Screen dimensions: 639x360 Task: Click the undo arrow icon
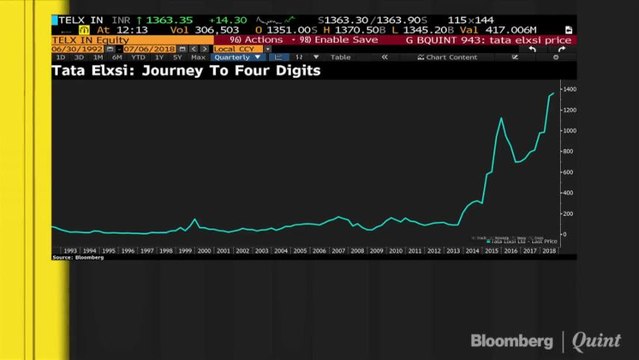(x=532, y=49)
